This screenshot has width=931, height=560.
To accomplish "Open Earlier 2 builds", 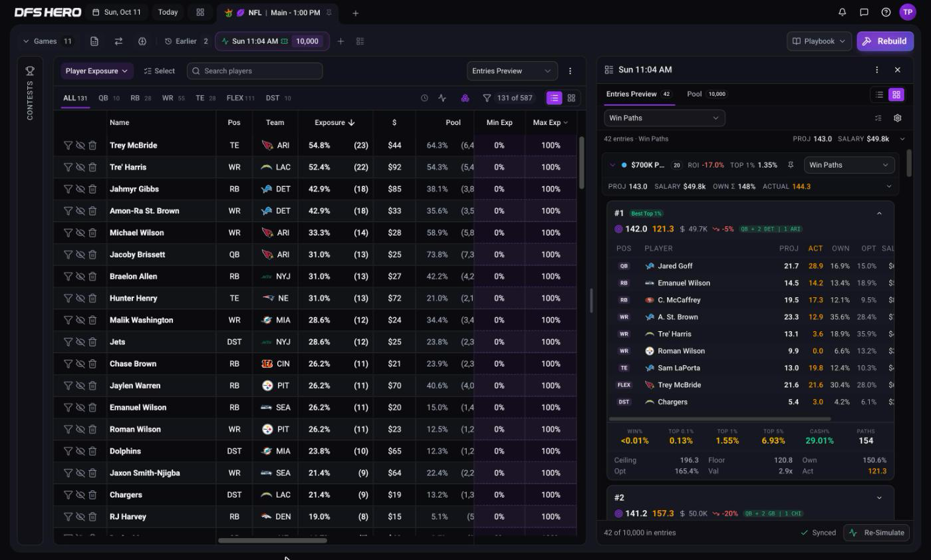I will click(x=187, y=41).
